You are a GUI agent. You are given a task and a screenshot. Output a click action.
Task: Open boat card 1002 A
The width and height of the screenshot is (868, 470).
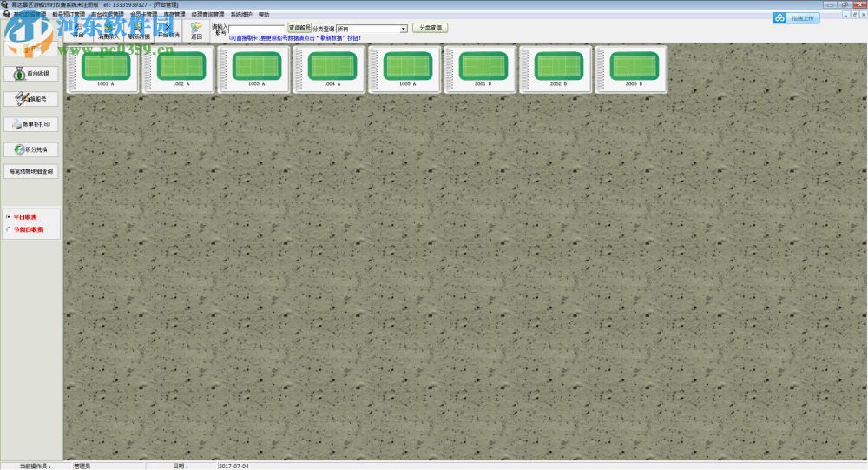tap(178, 69)
